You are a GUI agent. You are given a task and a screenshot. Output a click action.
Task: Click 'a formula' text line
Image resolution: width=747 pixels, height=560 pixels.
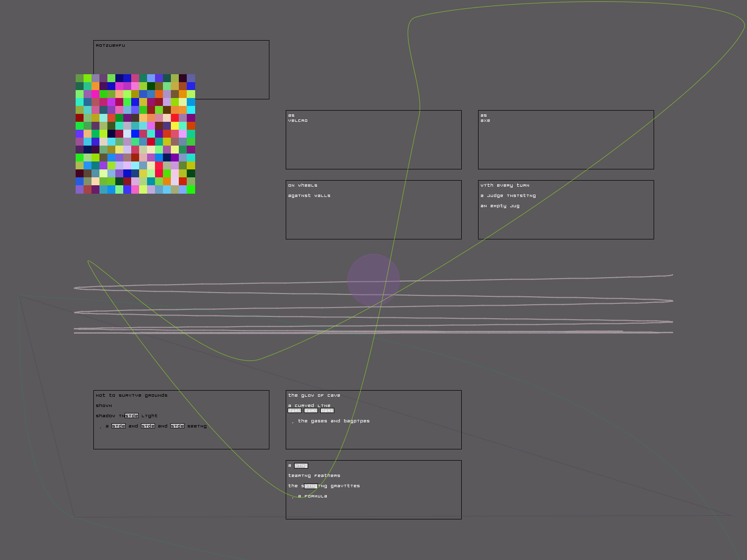coord(312,496)
